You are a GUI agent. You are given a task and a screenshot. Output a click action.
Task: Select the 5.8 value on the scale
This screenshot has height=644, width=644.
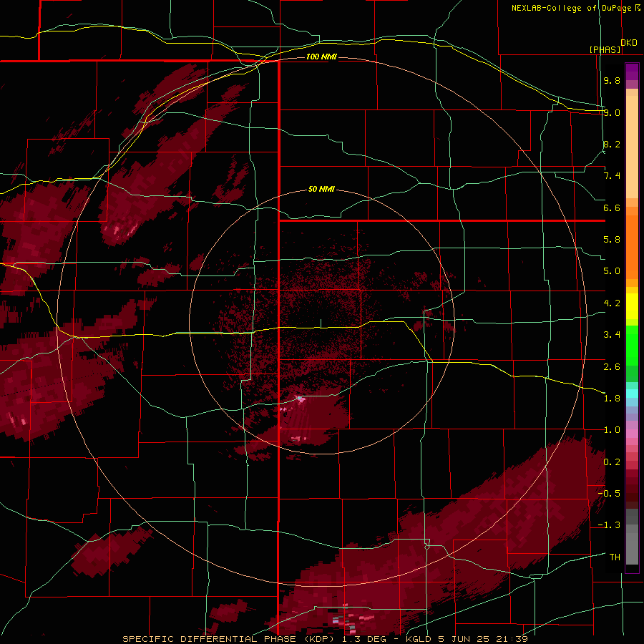pyautogui.click(x=612, y=240)
